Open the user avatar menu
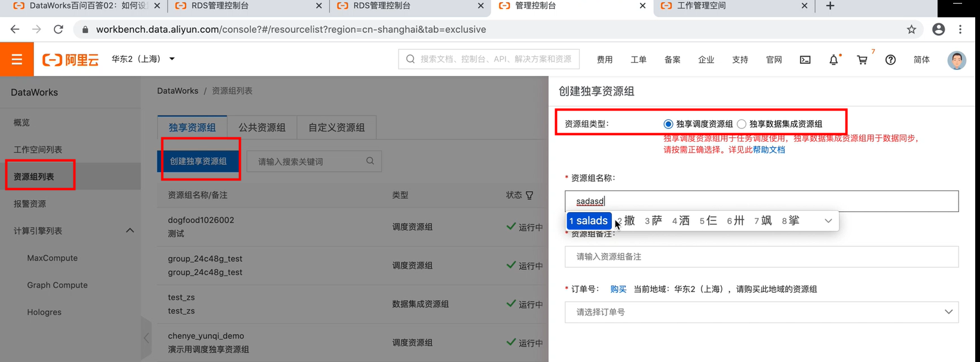The image size is (980, 362). pos(957,60)
